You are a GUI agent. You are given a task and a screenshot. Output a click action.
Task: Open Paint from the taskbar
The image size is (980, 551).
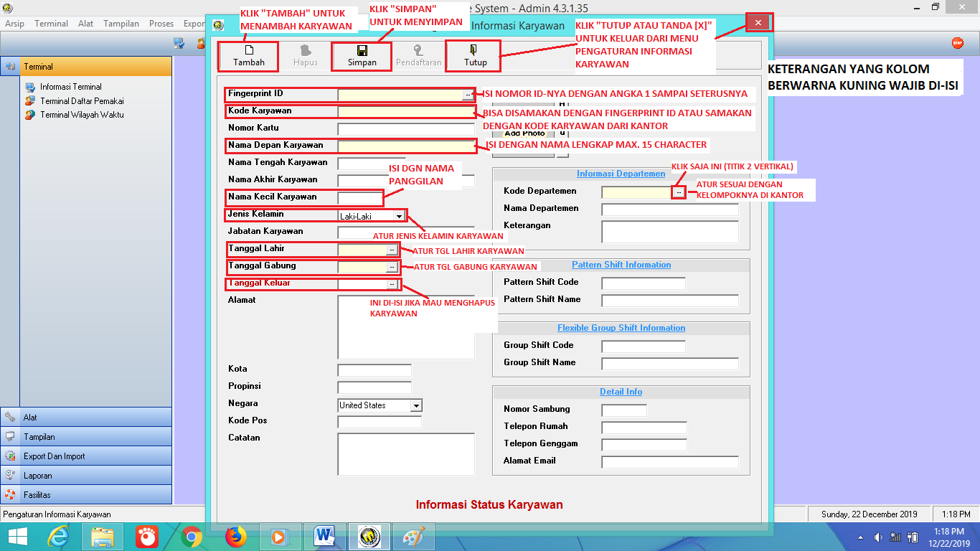tap(414, 536)
